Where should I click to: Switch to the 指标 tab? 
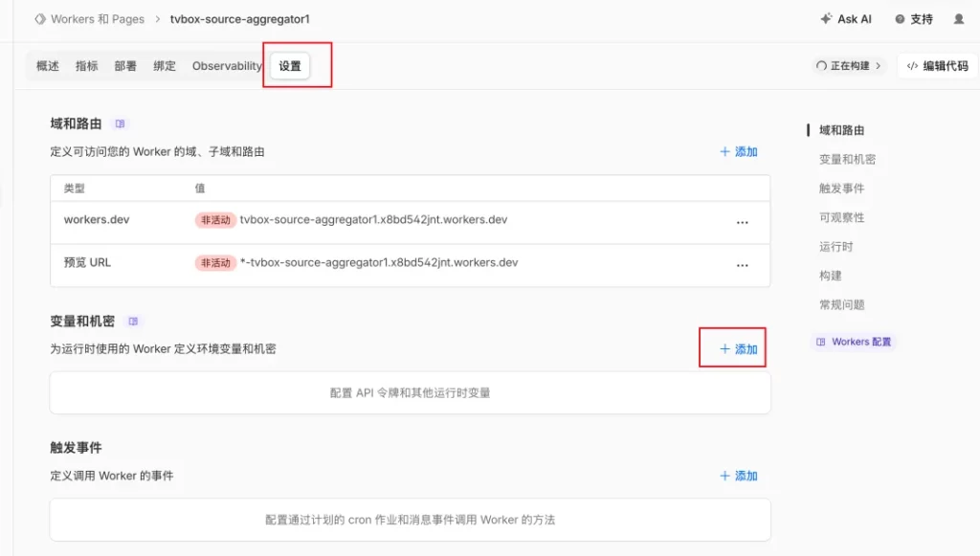86,66
